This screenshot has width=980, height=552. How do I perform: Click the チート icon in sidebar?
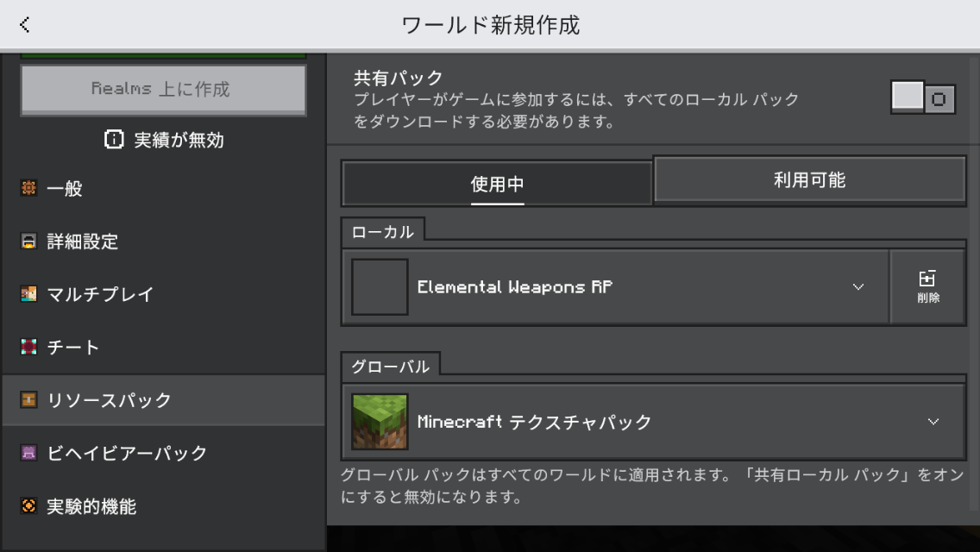28,347
